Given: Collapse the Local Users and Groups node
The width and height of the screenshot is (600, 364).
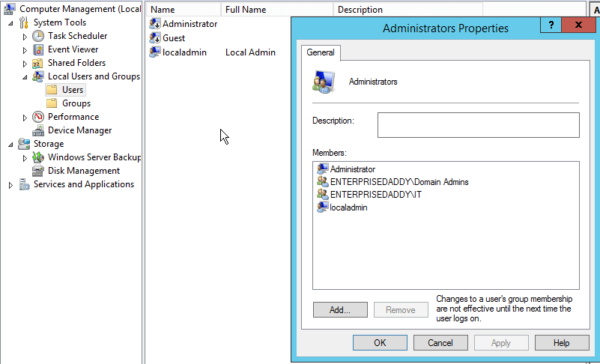Looking at the screenshot, I should pyautogui.click(x=25, y=76).
